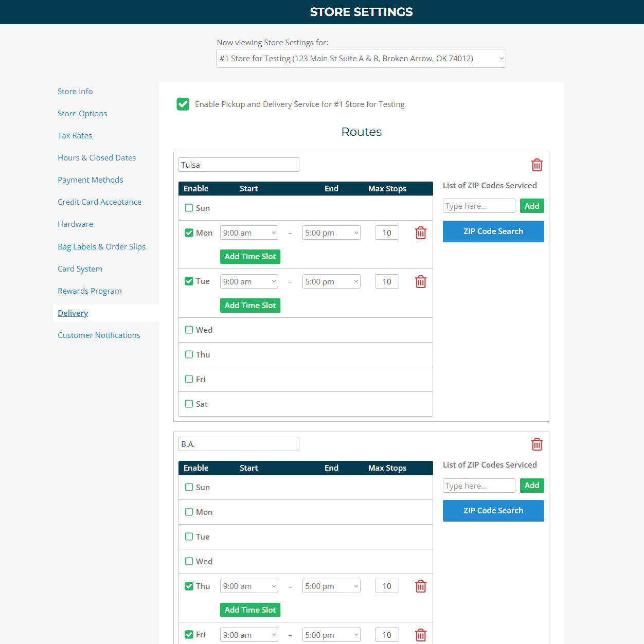Open Tulsa Monday start time dropdown
The width and height of the screenshot is (644, 644).
[x=249, y=232]
